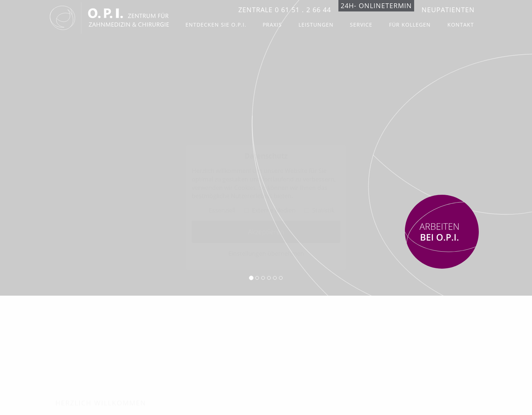Image resolution: width=532 pixels, height=415 pixels.
Task: Click Einstellungen übernehmen link
Action: coord(266,254)
